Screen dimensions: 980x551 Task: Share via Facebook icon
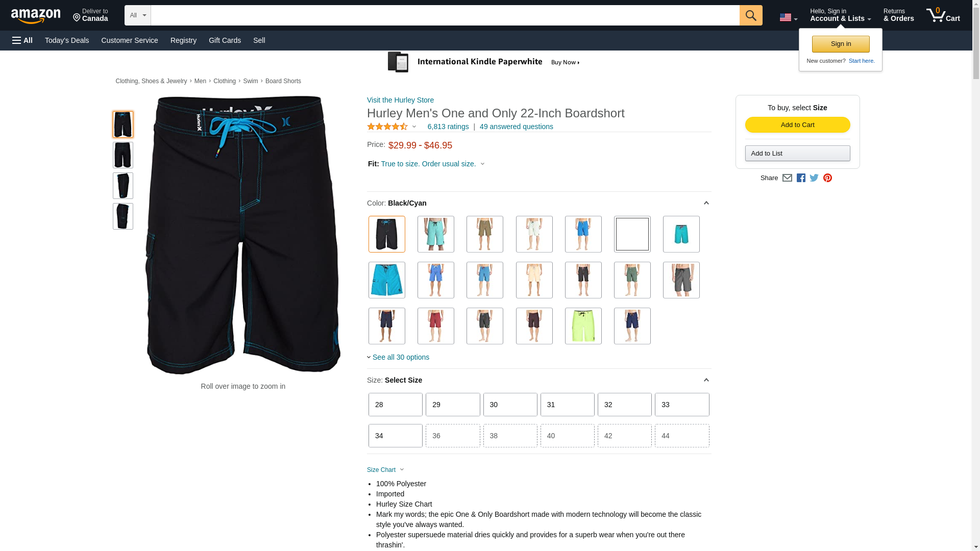coord(801,178)
